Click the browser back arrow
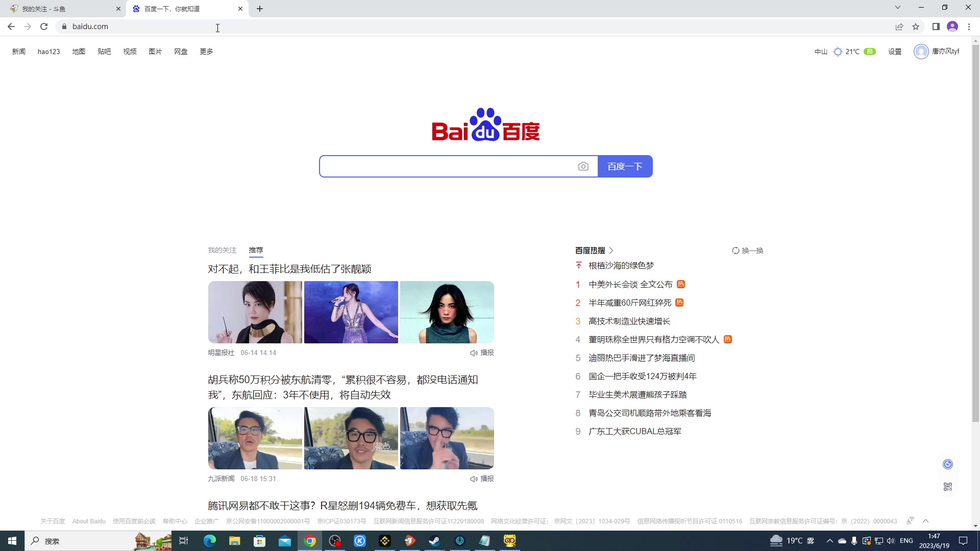 (11, 27)
